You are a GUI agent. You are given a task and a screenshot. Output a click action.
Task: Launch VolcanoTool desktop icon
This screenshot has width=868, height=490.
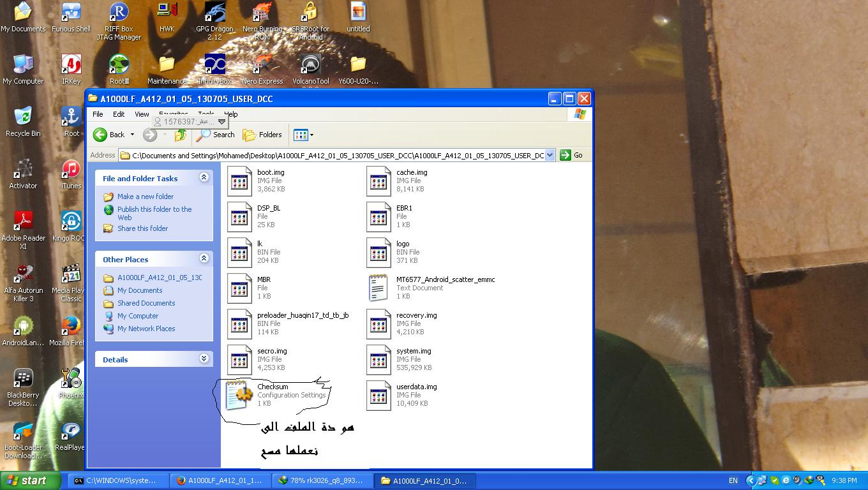coord(311,69)
